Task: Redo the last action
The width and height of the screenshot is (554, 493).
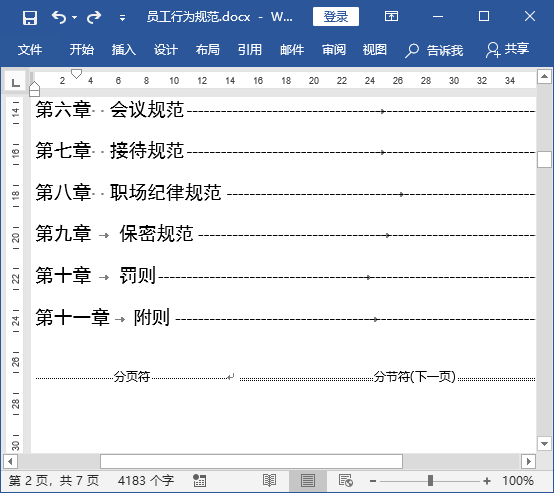Action: coord(94,17)
